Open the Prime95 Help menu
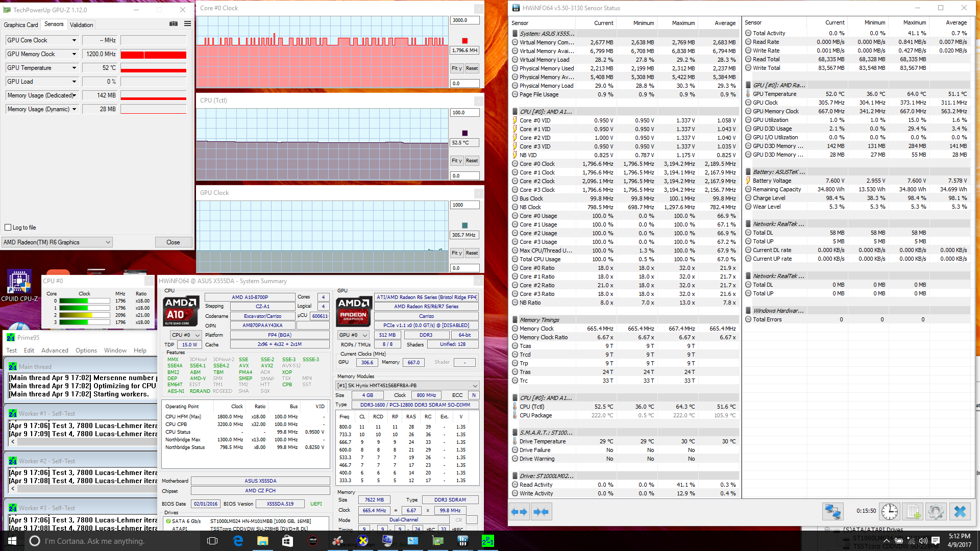This screenshot has width=980, height=551. [x=140, y=350]
